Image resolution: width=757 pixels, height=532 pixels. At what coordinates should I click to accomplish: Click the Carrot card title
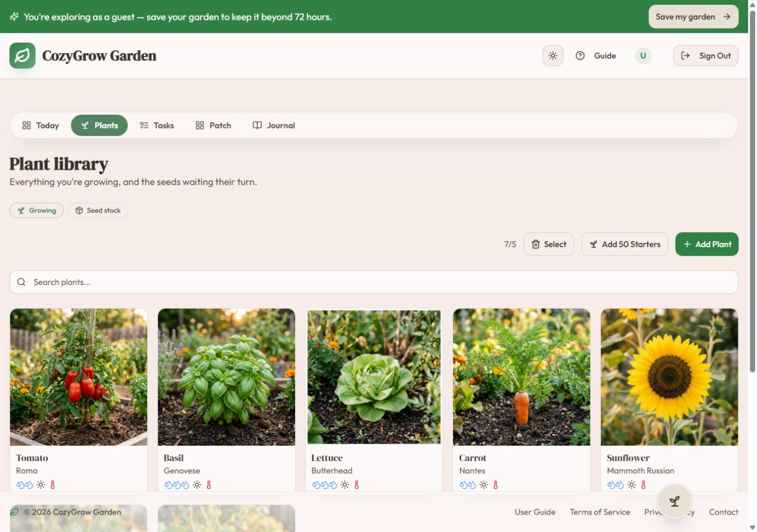coord(473,458)
